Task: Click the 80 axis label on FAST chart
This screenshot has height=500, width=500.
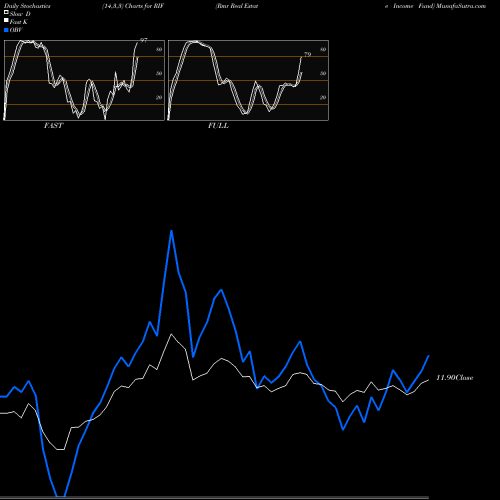Action: pos(159,49)
